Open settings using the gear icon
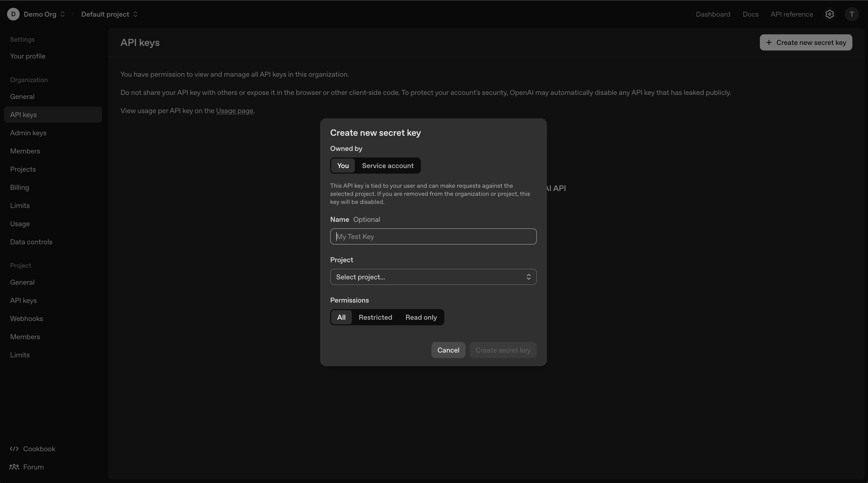This screenshot has width=868, height=483. click(830, 14)
